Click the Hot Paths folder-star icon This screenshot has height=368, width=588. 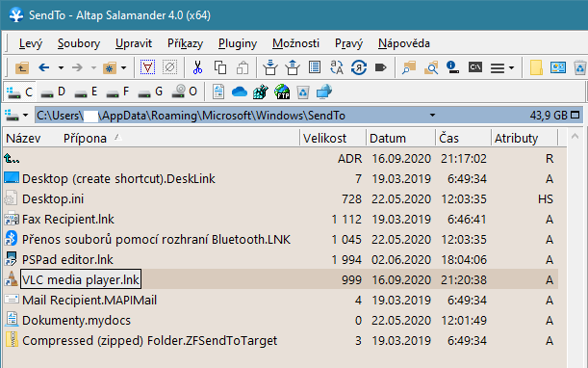tap(110, 68)
